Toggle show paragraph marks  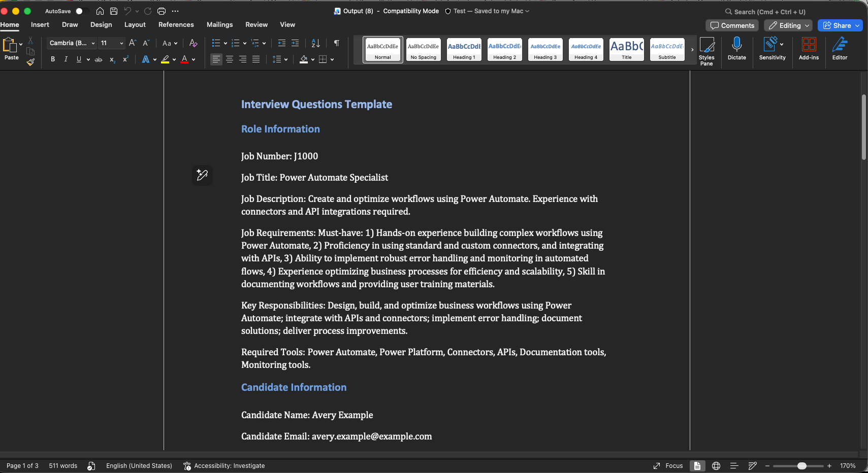tap(336, 43)
